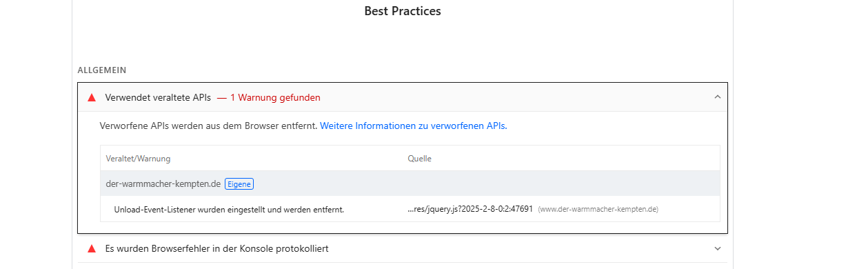The image size is (868, 269).
Task: Collapse the Verwendet veraltete APIs audit
Action: coord(717,97)
